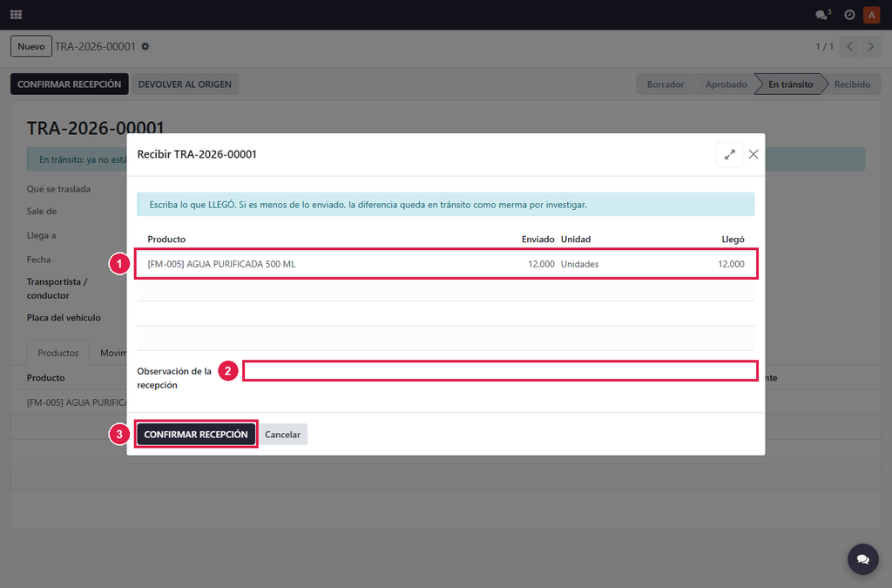The height and width of the screenshot is (588, 892).
Task: Cancel the reception dialog
Action: tap(283, 435)
